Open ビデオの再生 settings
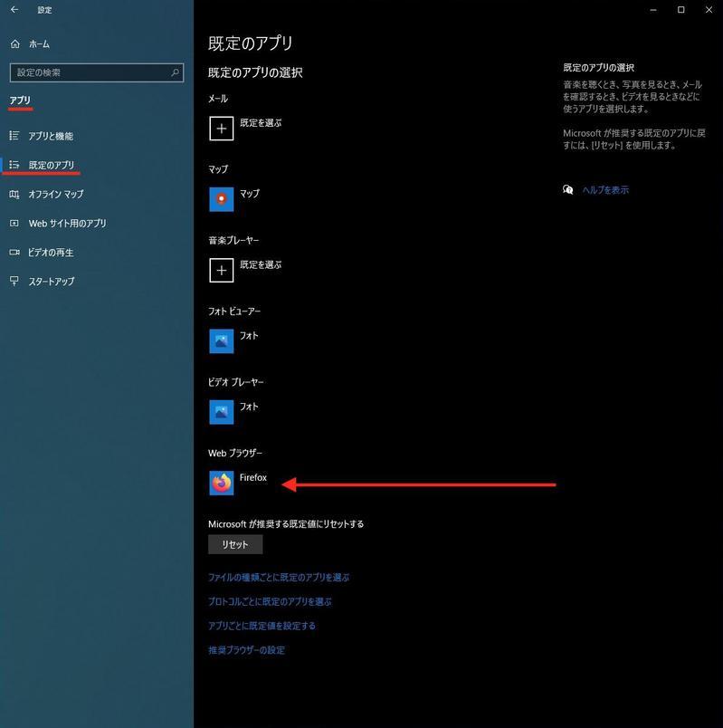Viewport: 723px width, 728px height. pyautogui.click(x=51, y=253)
